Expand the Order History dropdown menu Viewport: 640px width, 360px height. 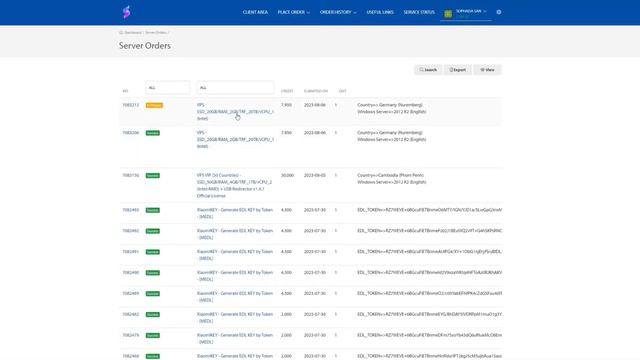coord(338,12)
